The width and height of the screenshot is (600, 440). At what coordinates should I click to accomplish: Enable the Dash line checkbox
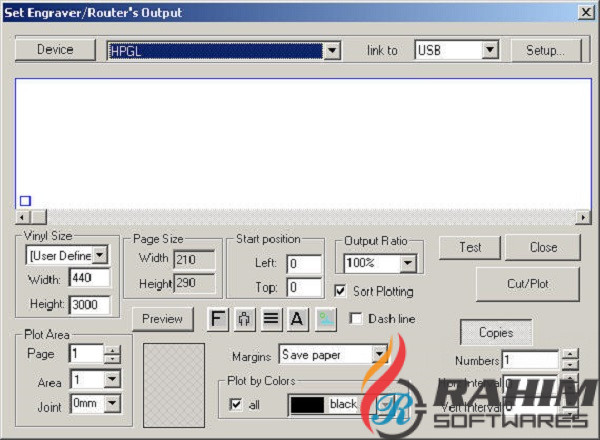(x=356, y=319)
